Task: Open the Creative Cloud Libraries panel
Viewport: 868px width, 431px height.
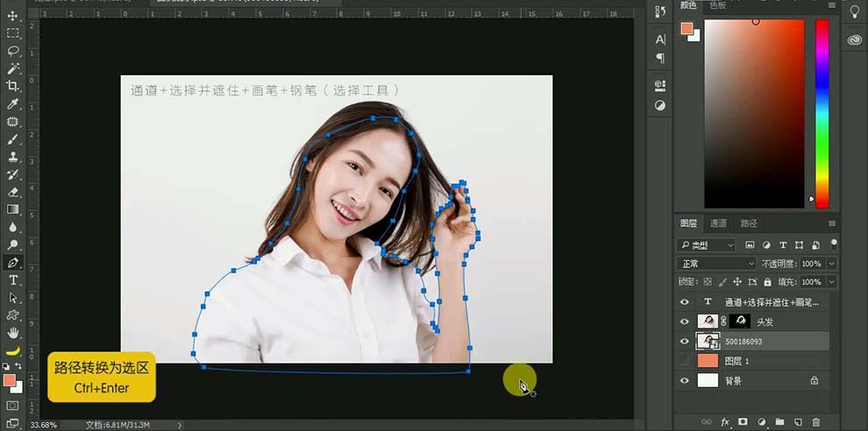Action: pos(854,39)
